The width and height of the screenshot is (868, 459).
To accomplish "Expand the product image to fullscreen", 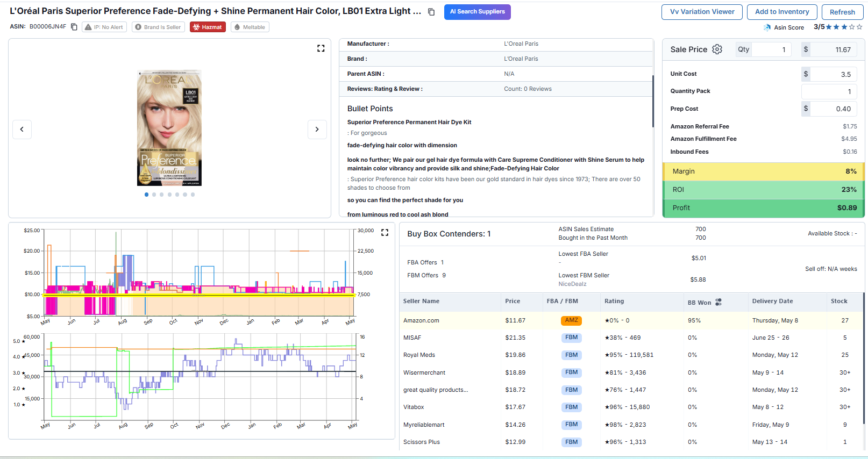I will coord(321,48).
